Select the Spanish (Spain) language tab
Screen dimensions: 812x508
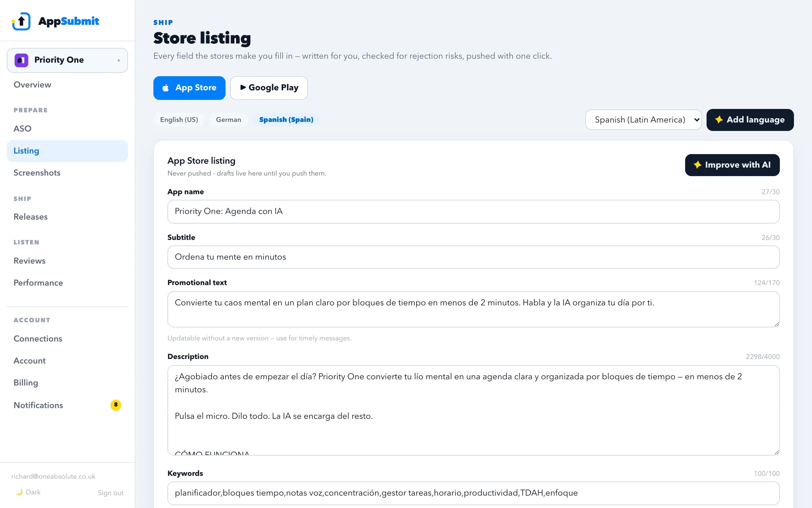tap(286, 120)
